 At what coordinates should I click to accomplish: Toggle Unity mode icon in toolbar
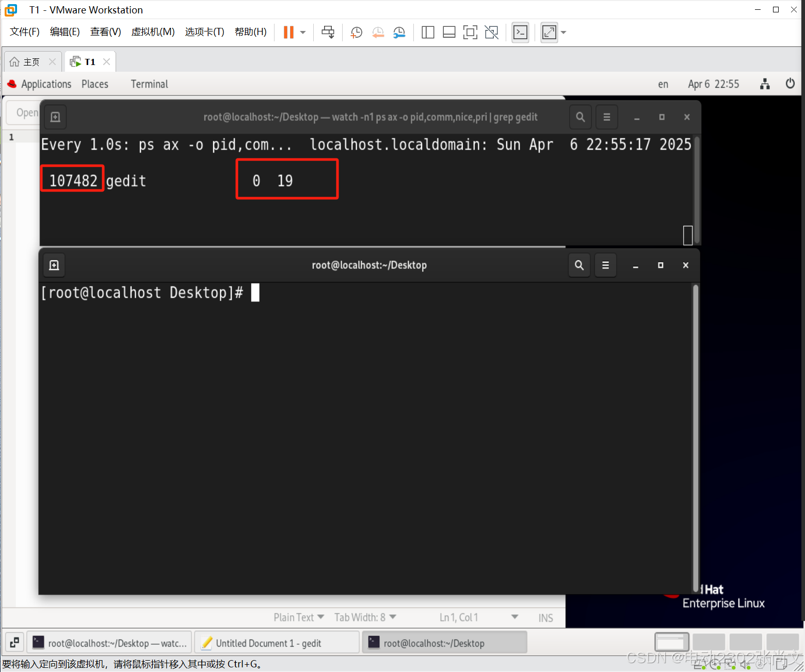click(492, 33)
